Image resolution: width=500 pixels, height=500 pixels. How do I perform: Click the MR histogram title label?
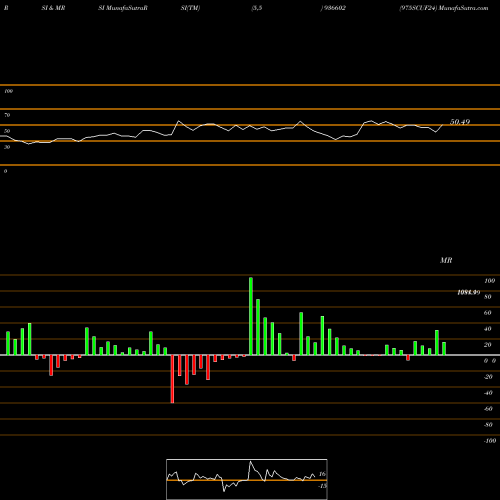pos(446,260)
